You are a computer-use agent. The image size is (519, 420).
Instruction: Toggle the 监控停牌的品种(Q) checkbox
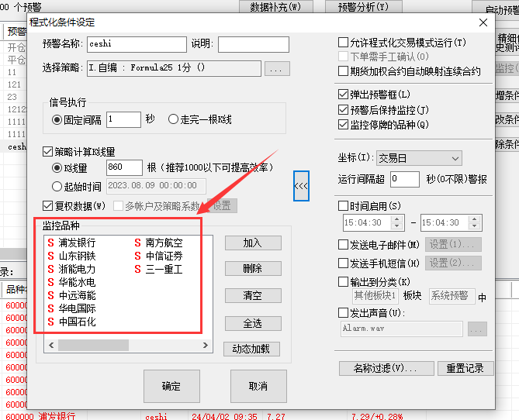pos(343,125)
